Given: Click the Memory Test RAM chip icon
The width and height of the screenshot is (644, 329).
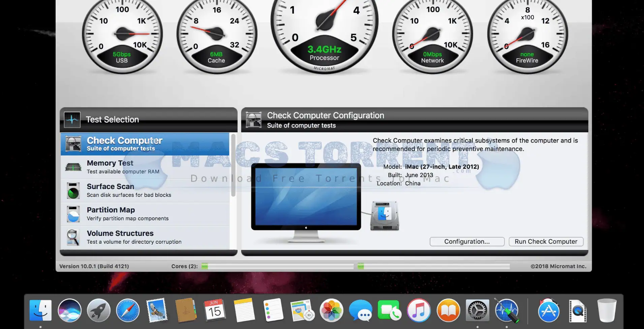Looking at the screenshot, I should [73, 167].
